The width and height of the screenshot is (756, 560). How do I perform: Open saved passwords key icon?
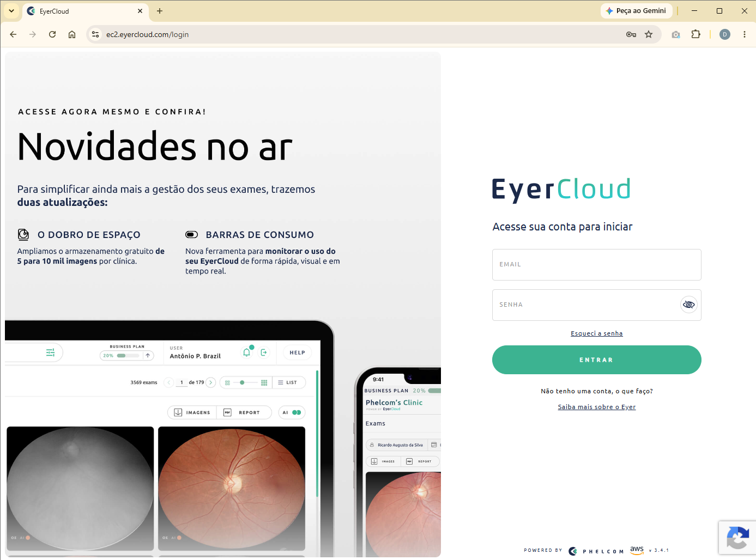coord(631,34)
